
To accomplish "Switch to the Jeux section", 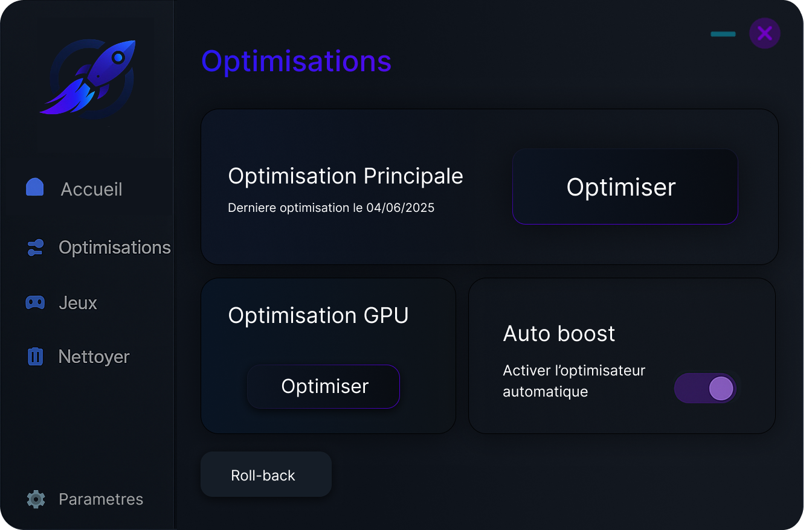I will (77, 302).
